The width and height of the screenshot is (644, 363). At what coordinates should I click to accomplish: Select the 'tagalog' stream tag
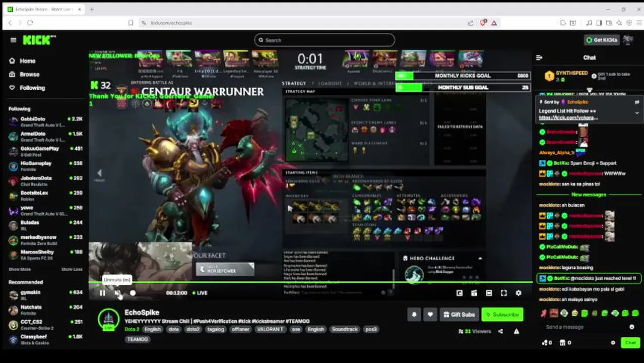(x=216, y=329)
